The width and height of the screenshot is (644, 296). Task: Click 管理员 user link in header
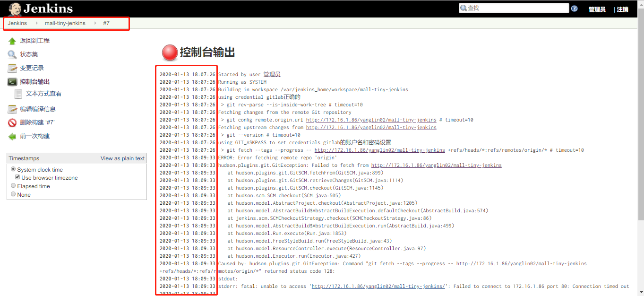click(x=597, y=9)
